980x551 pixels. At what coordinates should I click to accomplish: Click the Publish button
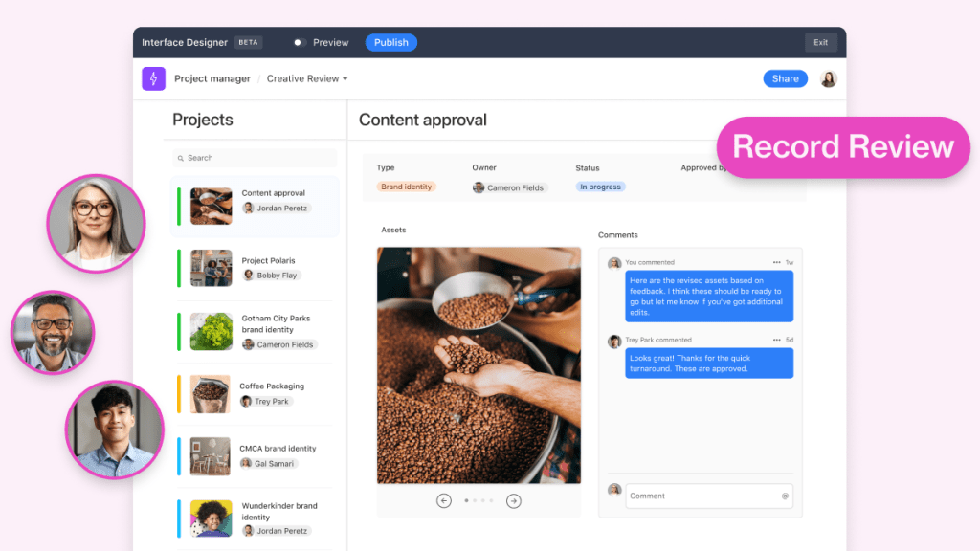390,42
